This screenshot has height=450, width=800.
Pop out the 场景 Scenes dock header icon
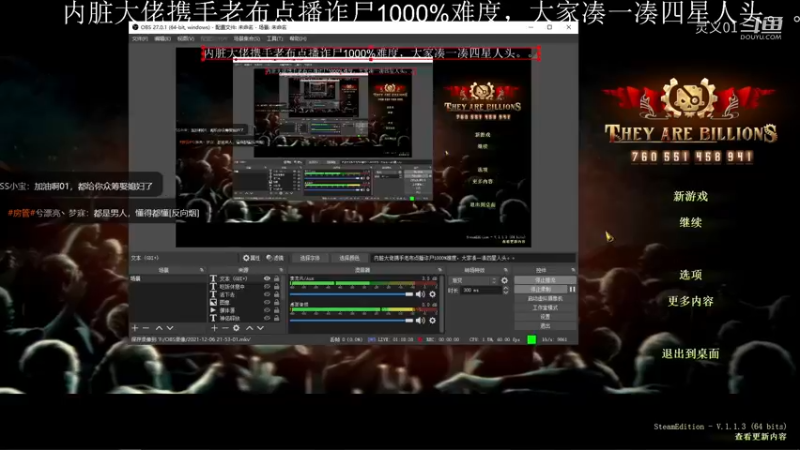coord(202,270)
